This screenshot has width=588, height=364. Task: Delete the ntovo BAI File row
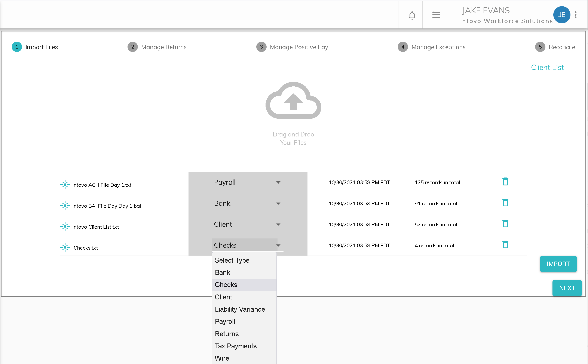[x=505, y=203]
